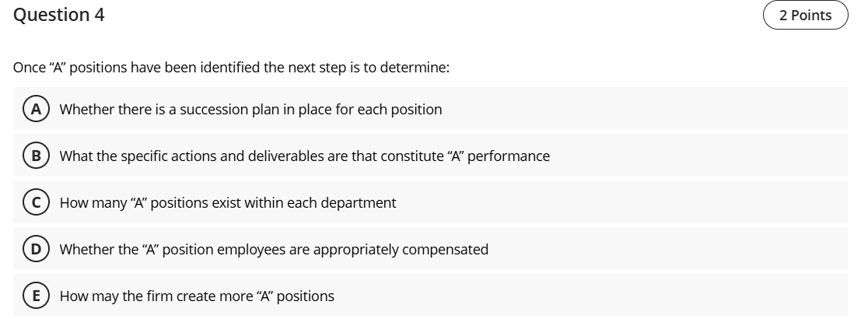The height and width of the screenshot is (319, 868).
Task: Choose 'How many "A" positions exist' answer text
Action: pyautogui.click(x=227, y=202)
